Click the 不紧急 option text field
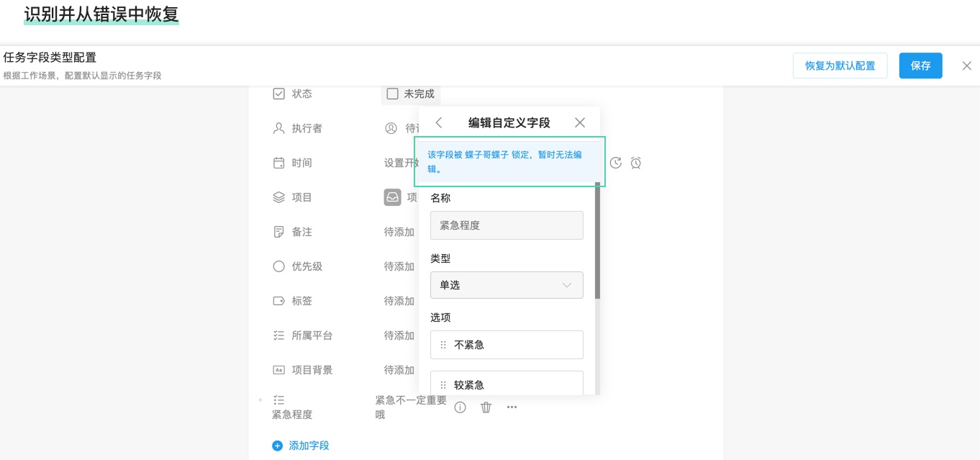The width and height of the screenshot is (980, 460). pos(514,345)
